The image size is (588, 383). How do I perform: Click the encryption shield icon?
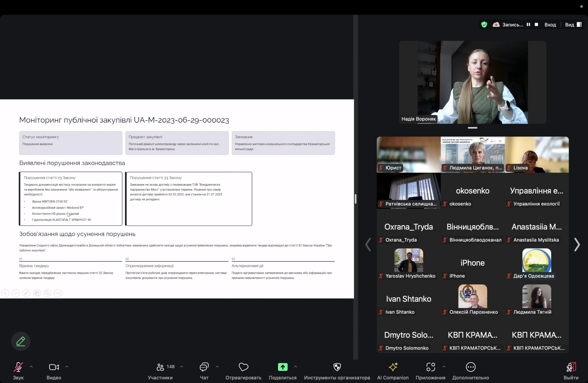click(x=484, y=25)
